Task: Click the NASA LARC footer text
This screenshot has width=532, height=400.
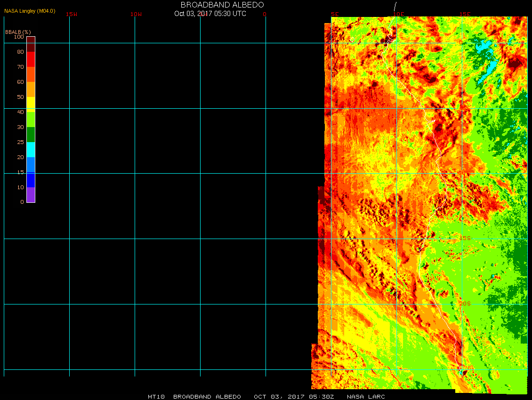Action: coord(366,397)
